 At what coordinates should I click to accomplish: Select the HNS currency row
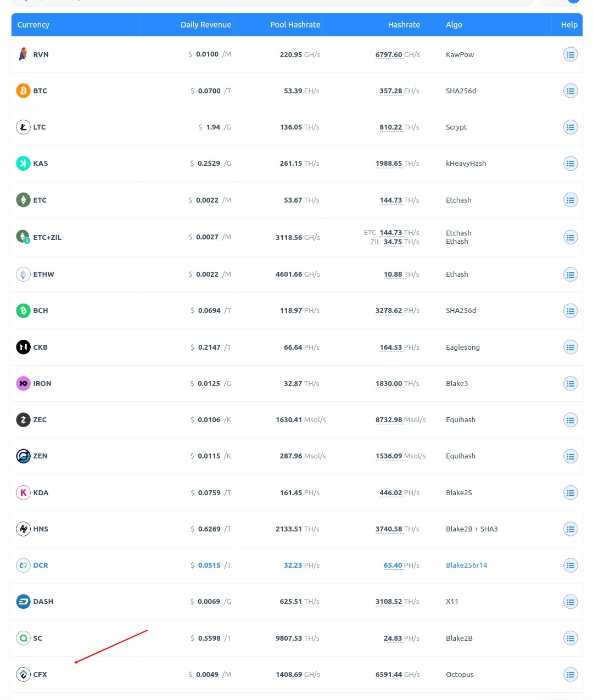[296, 529]
